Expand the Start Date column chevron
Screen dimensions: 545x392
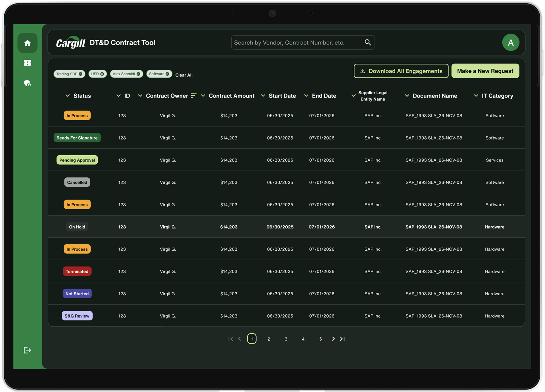click(x=263, y=95)
